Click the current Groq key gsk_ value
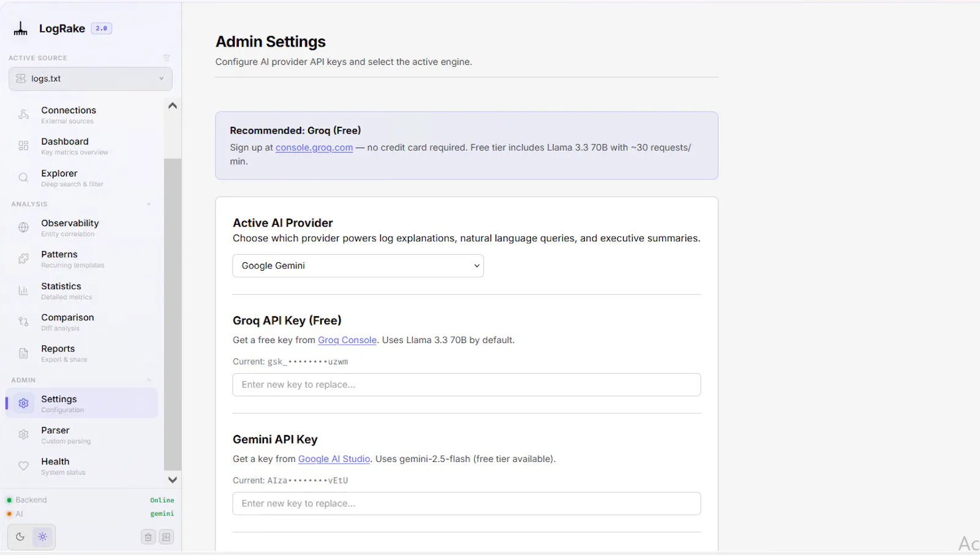 tap(307, 362)
